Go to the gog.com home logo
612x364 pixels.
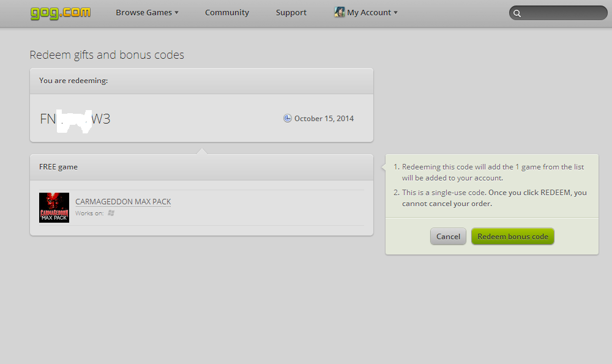(61, 13)
